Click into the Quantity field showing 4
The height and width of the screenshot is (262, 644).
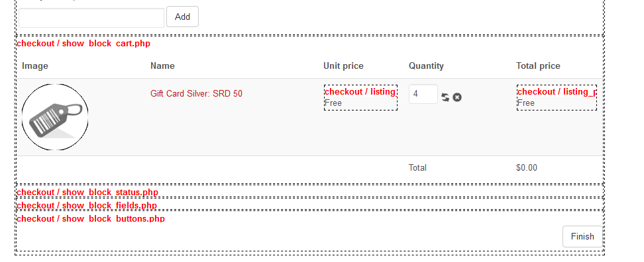[x=423, y=94]
